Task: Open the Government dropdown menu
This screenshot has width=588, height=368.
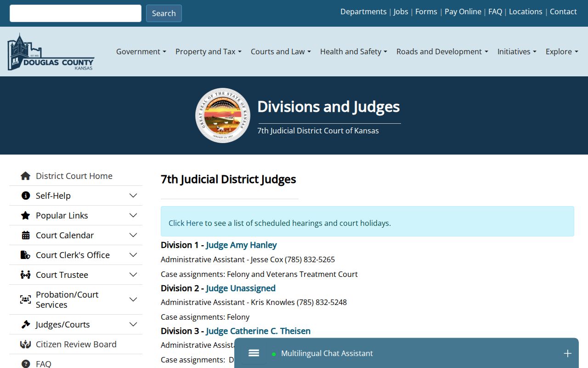Action: coord(141,52)
